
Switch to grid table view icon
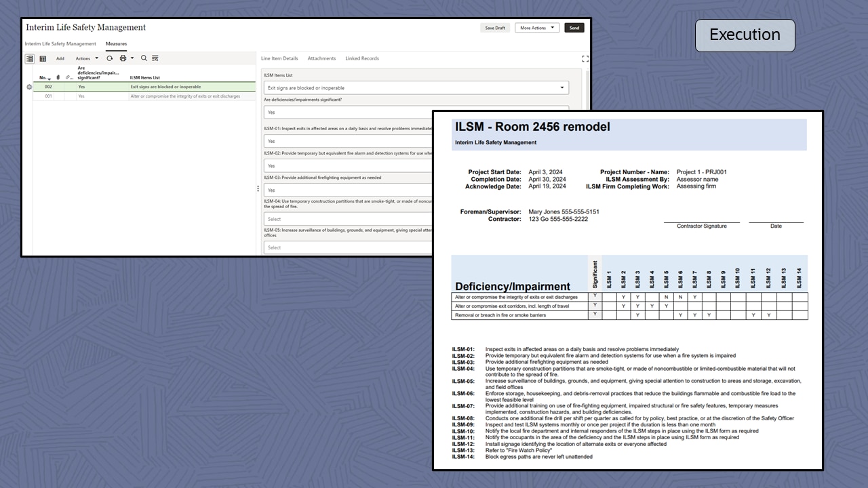click(x=43, y=59)
